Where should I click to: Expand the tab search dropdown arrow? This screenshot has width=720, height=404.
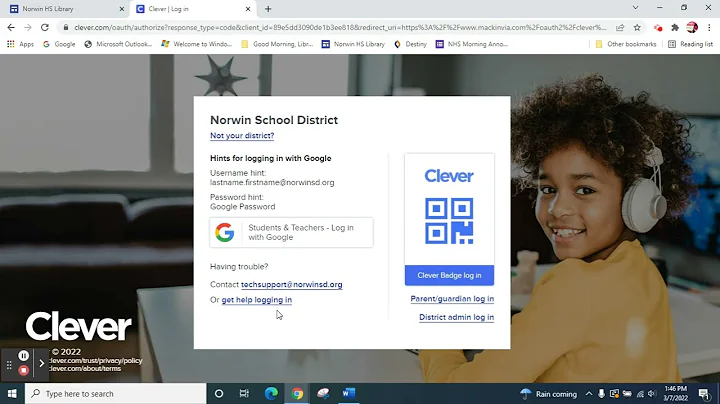(636, 8)
